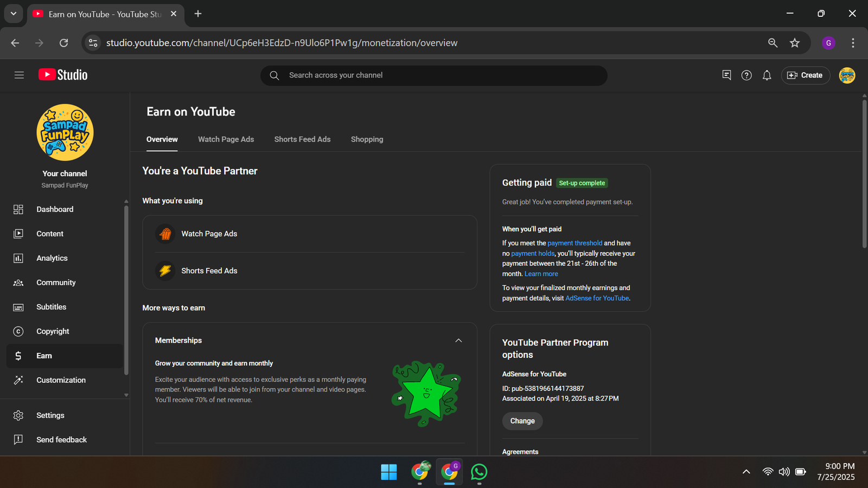Open the browser zoom magnifier icon
The width and height of the screenshot is (868, 488).
[773, 43]
